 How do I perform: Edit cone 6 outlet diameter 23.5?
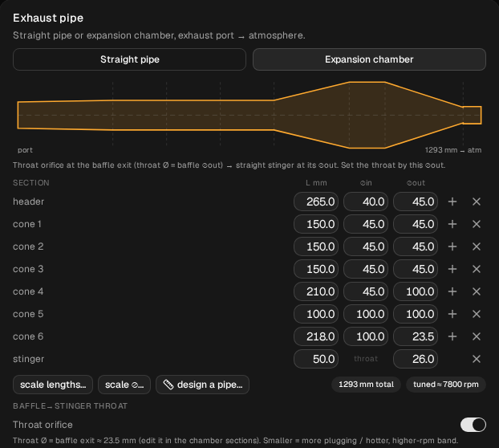click(x=416, y=336)
